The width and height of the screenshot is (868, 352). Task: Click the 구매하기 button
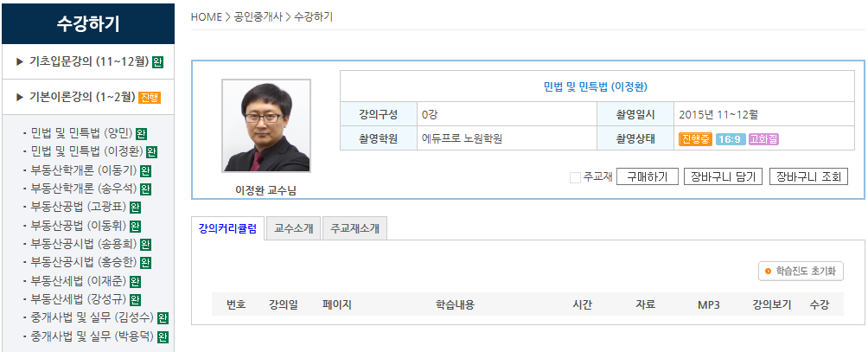click(x=648, y=177)
